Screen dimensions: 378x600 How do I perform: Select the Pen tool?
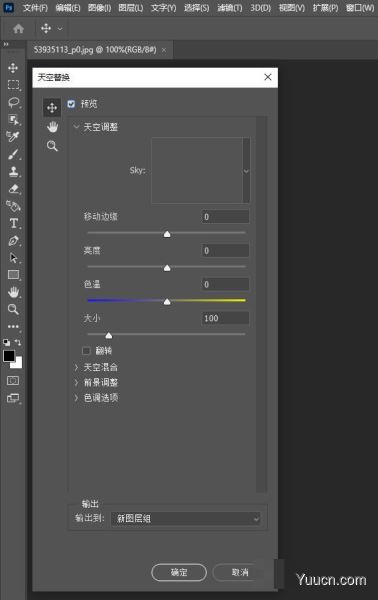point(13,241)
